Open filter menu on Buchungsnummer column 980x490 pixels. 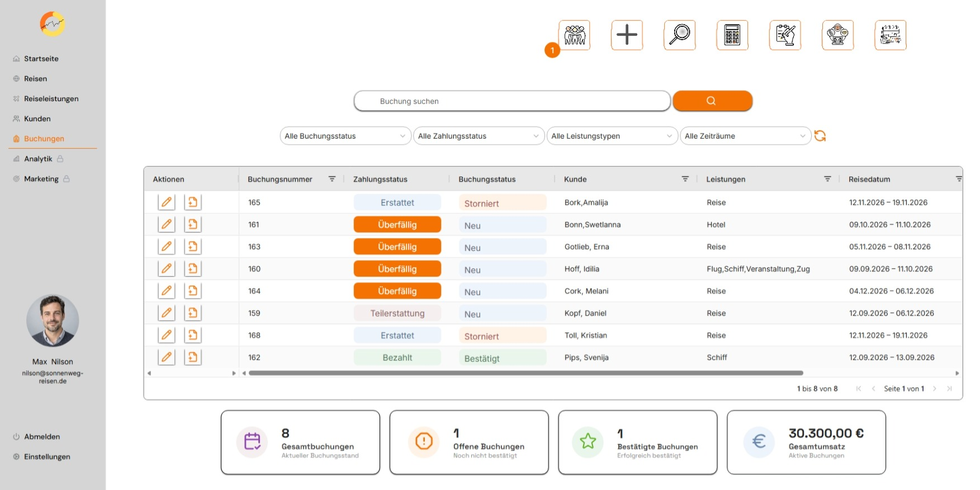(332, 179)
